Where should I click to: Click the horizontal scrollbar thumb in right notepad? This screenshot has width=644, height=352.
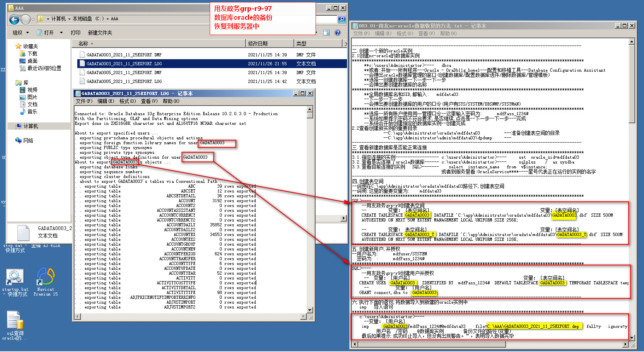coord(431,344)
